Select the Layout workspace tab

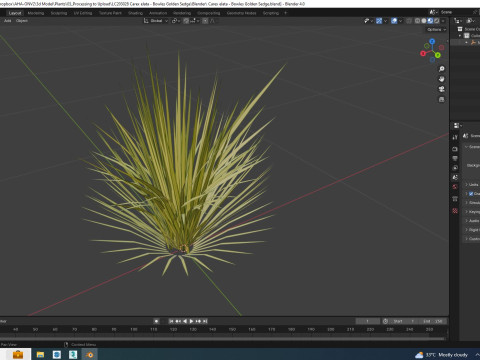[x=15, y=13]
